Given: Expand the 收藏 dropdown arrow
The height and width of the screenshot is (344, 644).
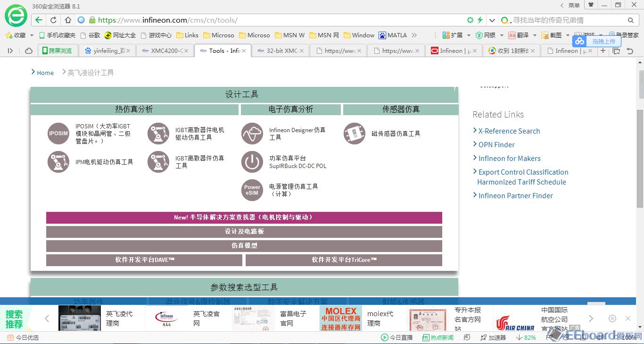Looking at the screenshot, I should click(32, 35).
